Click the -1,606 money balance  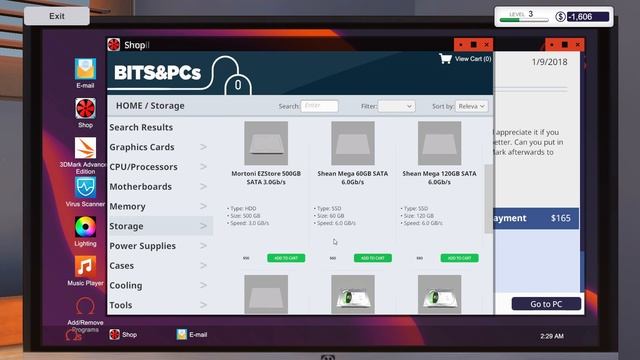(x=588, y=17)
